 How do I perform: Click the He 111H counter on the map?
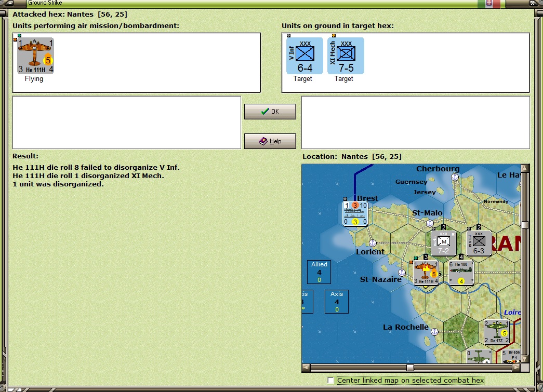426,273
